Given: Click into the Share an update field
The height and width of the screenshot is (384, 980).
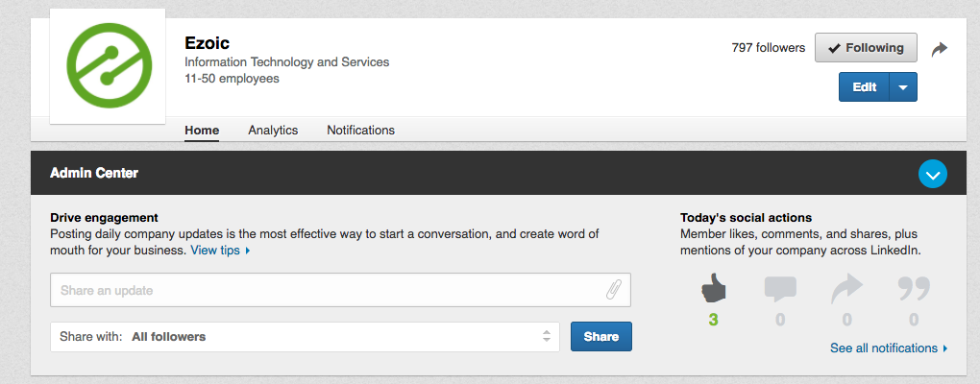Looking at the screenshot, I should click(327, 290).
